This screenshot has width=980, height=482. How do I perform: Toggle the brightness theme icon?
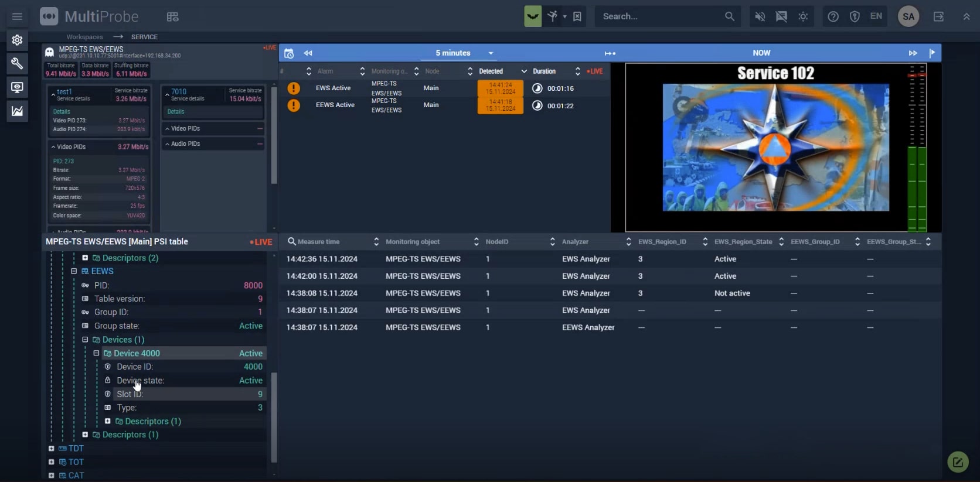[x=803, y=16]
